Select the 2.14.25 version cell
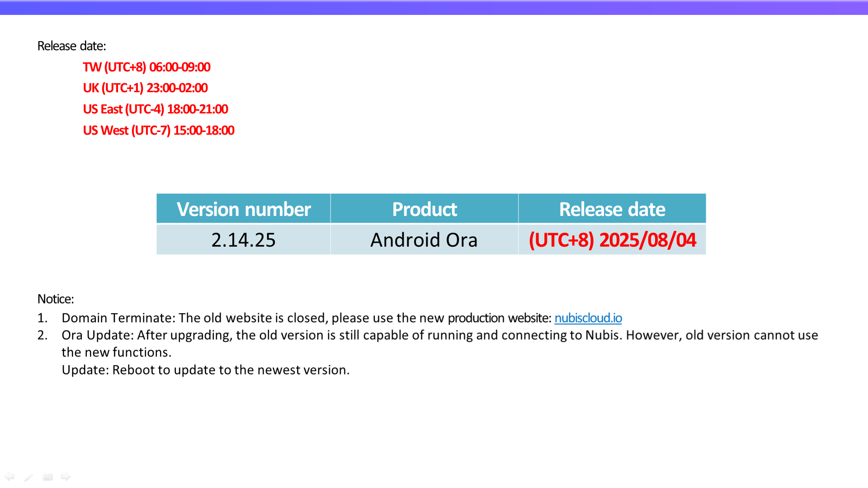 tap(243, 240)
